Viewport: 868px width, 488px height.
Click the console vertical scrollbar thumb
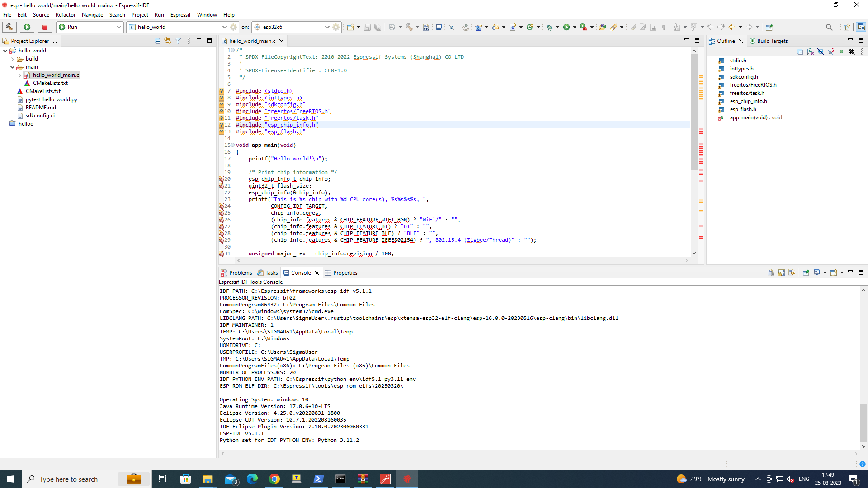pyautogui.click(x=863, y=422)
